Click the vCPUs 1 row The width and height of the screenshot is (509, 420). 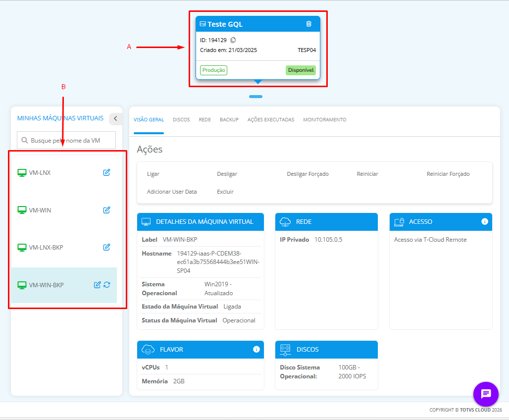200,367
